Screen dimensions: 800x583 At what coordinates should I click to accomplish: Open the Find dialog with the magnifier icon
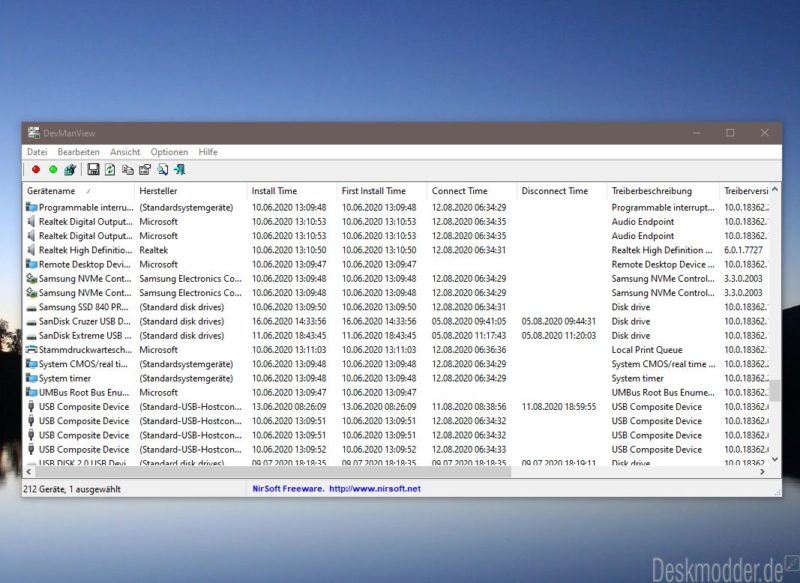pyautogui.click(x=163, y=167)
